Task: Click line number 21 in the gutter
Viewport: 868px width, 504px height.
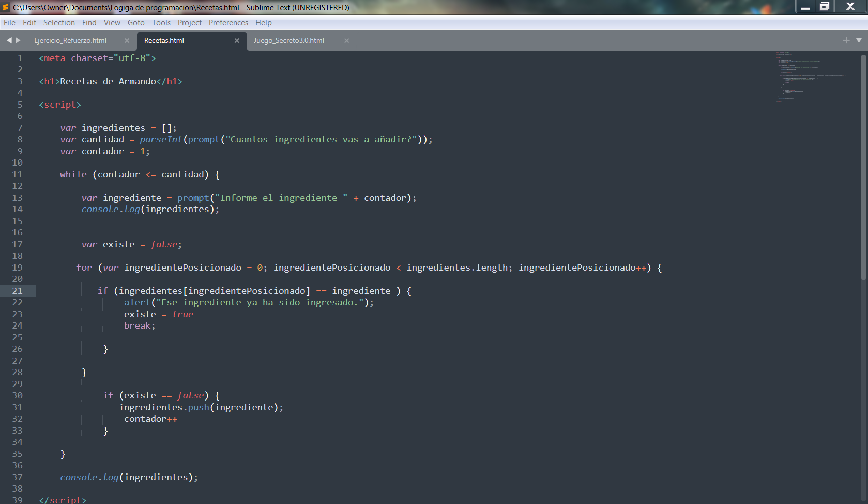Action: click(17, 291)
